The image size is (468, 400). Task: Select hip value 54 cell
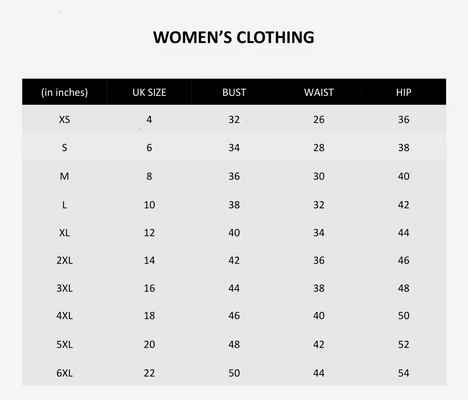403,373
